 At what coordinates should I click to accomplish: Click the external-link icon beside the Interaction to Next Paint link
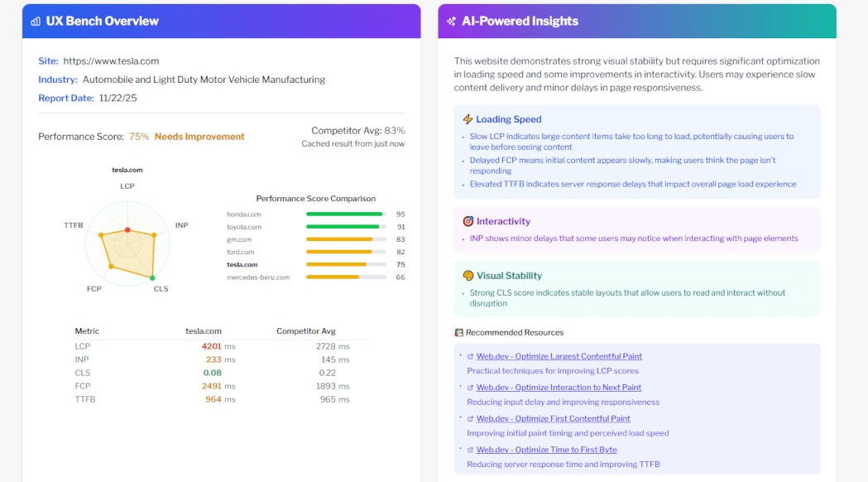pyautogui.click(x=469, y=387)
